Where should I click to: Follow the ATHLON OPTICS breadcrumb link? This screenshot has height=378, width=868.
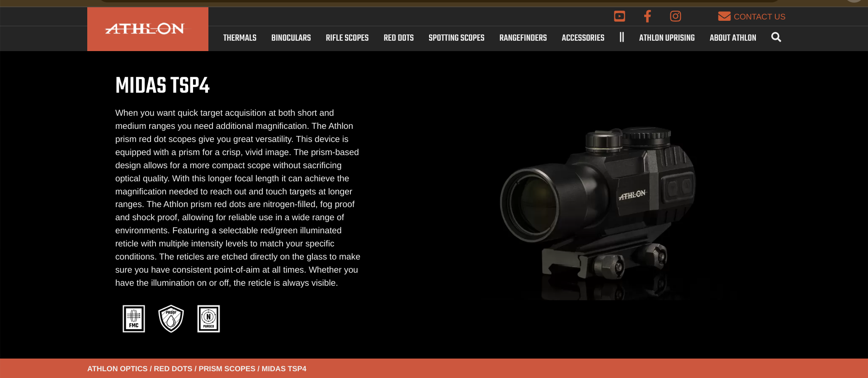pos(118,369)
